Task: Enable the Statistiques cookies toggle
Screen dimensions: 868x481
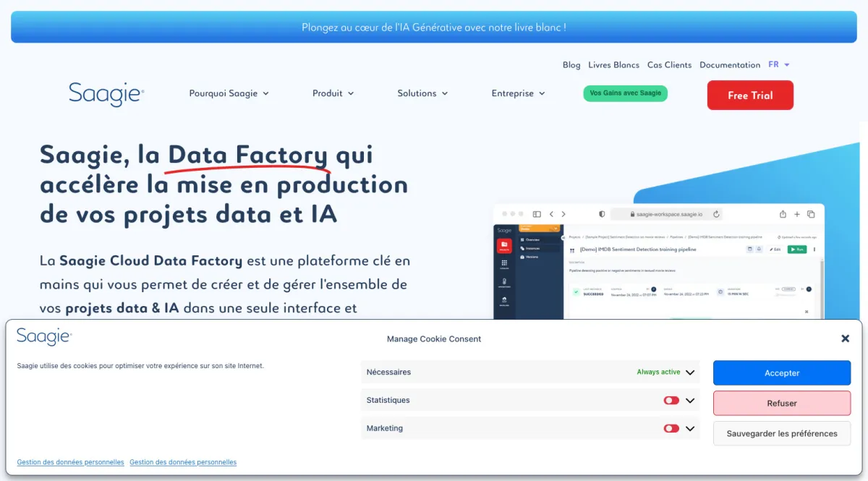Action: point(671,400)
